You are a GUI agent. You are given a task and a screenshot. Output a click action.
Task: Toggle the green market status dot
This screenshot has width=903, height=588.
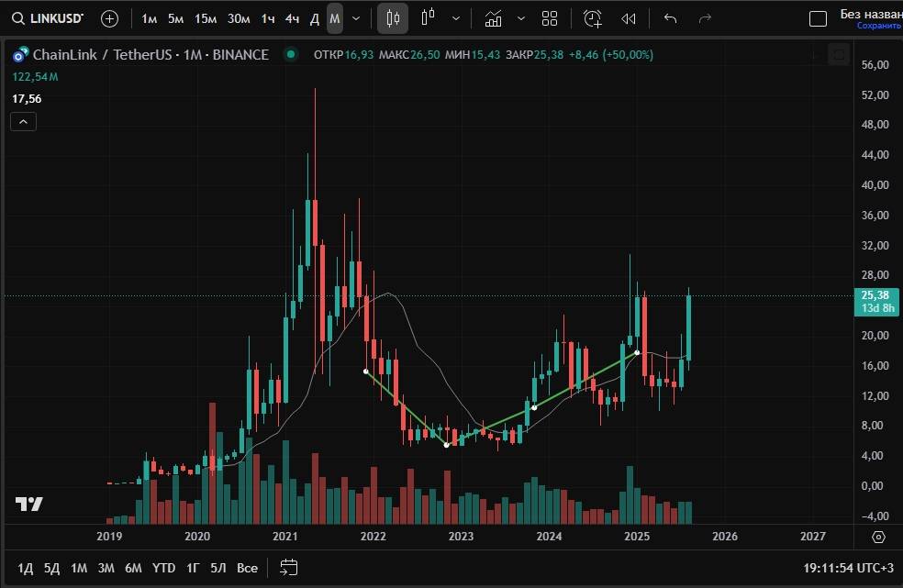click(x=291, y=55)
